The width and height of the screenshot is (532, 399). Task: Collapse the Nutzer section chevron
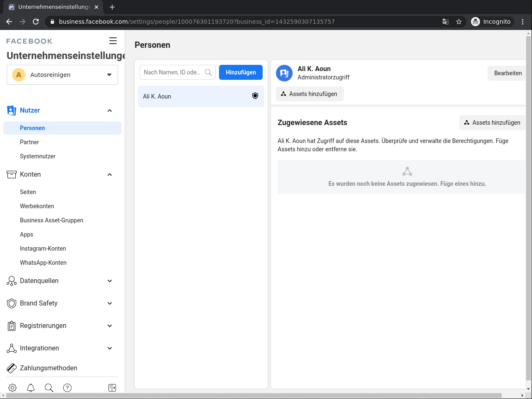point(110,111)
